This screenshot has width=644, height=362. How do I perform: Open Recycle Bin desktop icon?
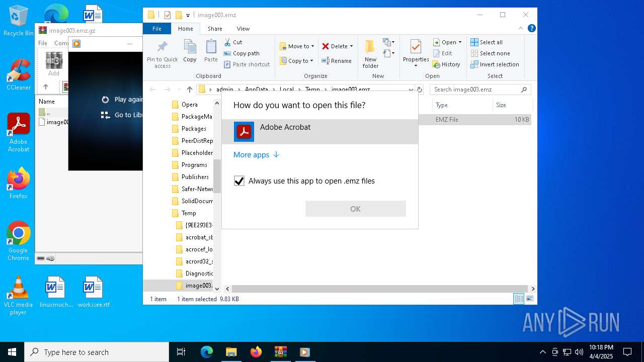[18, 21]
